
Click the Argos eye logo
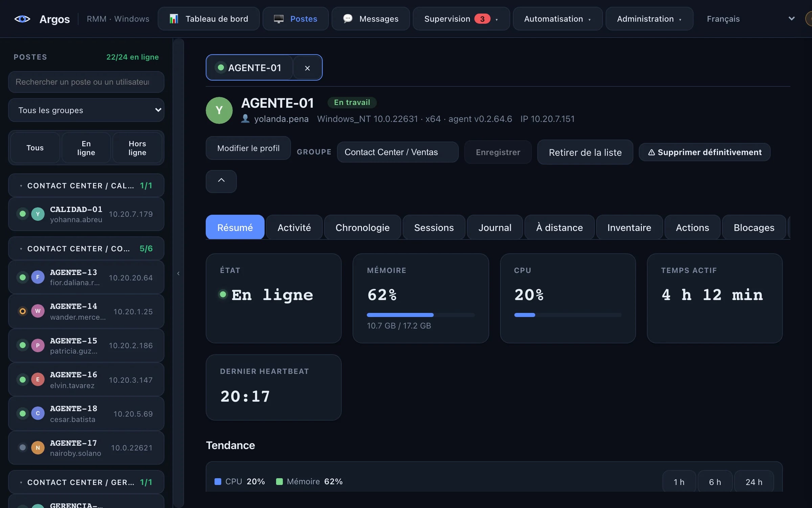22,19
